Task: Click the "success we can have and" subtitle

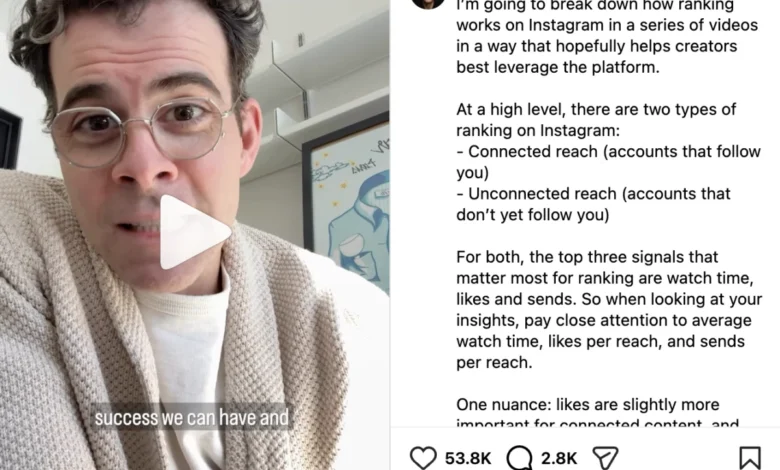Action: click(x=192, y=417)
